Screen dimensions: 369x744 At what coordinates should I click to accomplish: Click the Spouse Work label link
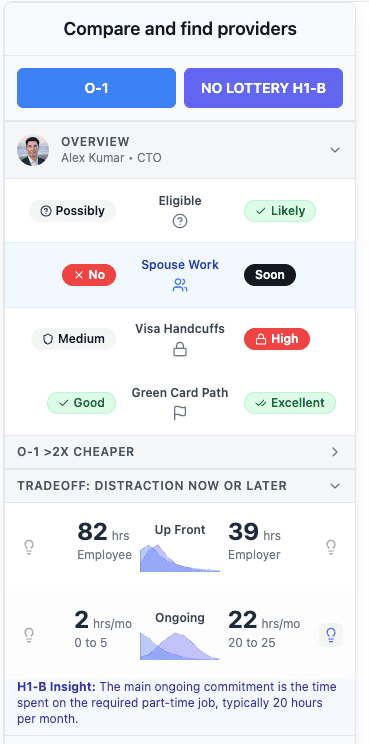coord(180,265)
